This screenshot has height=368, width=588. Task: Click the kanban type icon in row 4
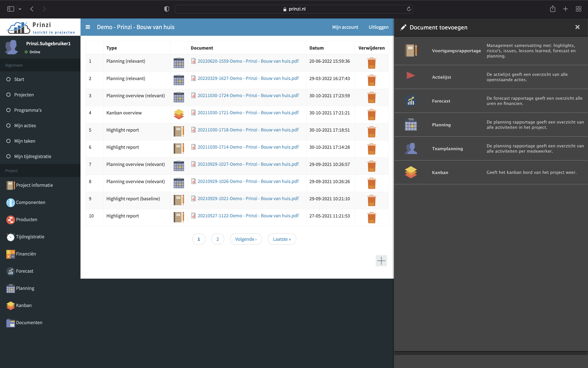tap(179, 114)
